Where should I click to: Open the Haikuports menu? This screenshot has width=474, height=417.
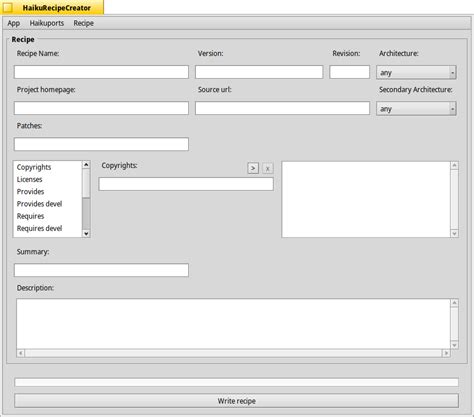pyautogui.click(x=47, y=23)
